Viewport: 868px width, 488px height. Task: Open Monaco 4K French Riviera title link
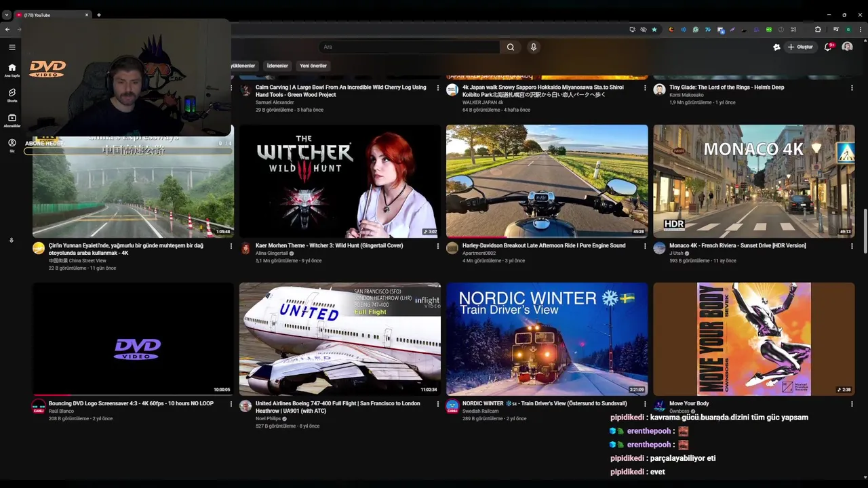click(x=738, y=245)
